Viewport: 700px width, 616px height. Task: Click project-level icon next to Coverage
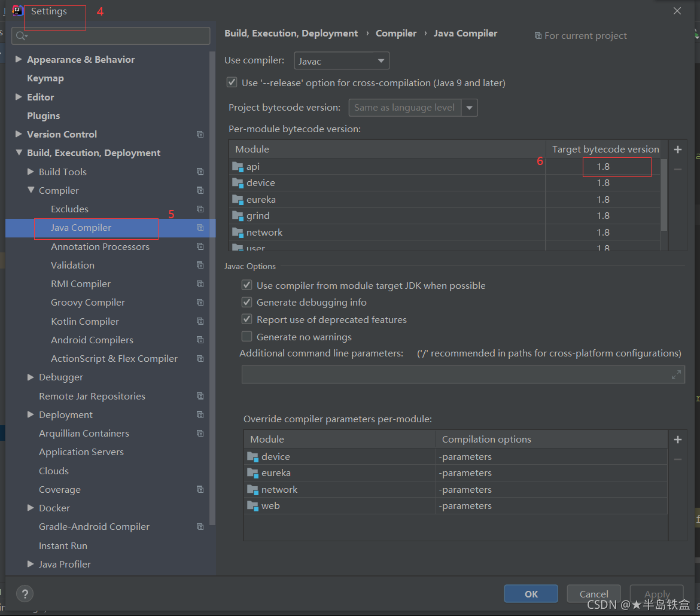click(x=200, y=490)
